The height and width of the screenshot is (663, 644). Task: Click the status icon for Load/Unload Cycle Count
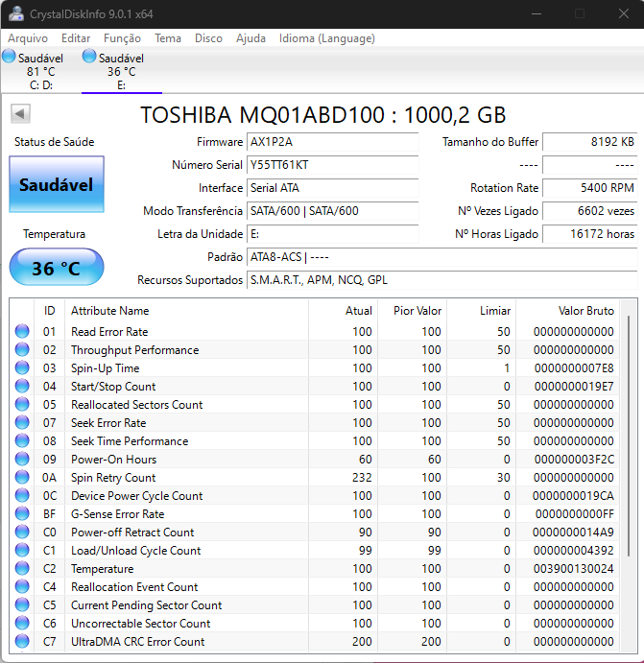coord(22,550)
